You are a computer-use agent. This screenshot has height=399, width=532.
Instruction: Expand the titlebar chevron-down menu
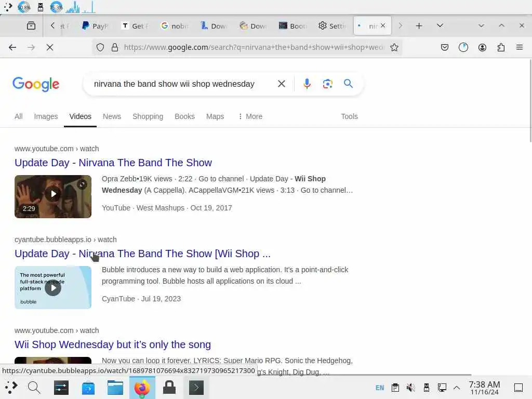481,26
